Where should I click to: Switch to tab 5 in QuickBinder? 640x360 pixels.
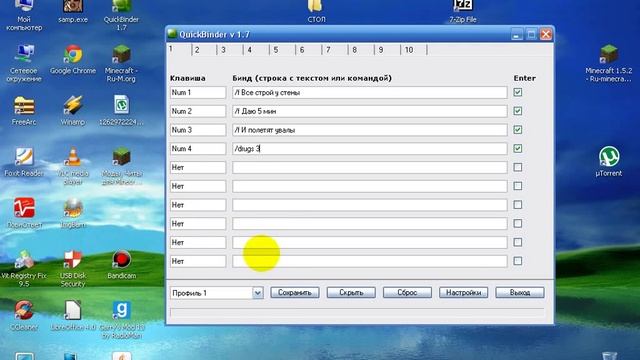click(282, 50)
